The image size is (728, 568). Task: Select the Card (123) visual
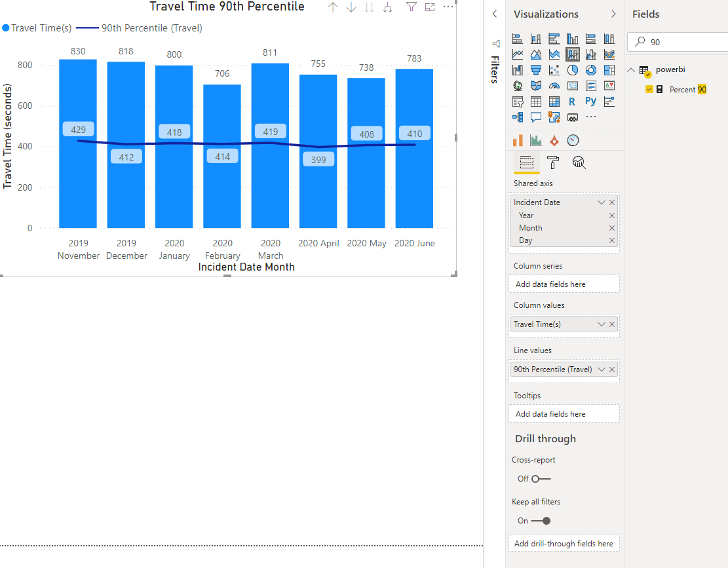coord(573,86)
